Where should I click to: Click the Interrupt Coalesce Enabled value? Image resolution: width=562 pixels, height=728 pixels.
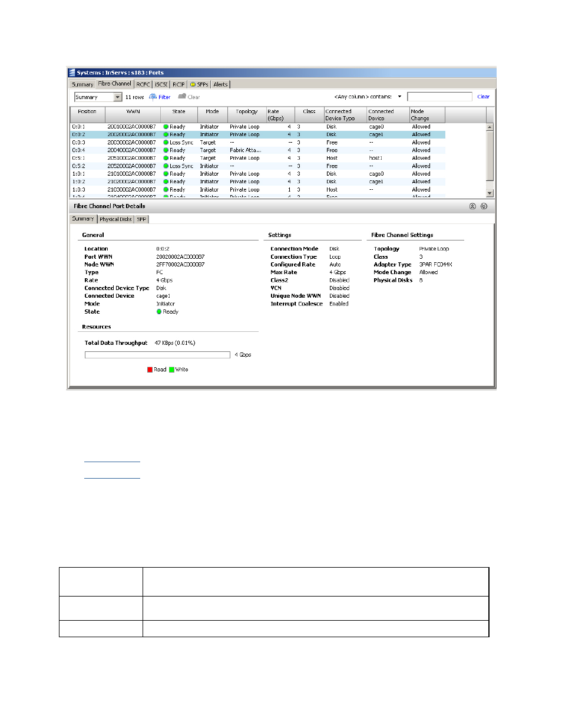point(339,304)
